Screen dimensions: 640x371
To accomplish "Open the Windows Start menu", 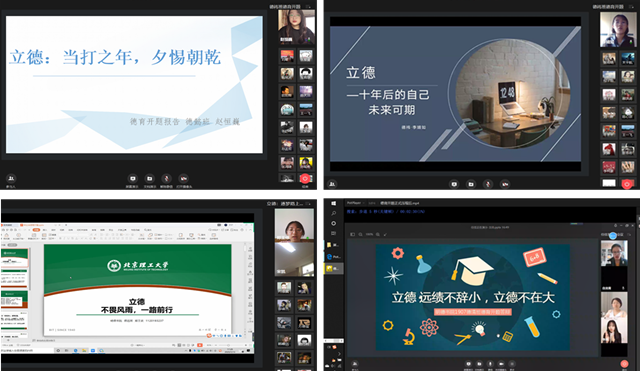I will [333, 203].
